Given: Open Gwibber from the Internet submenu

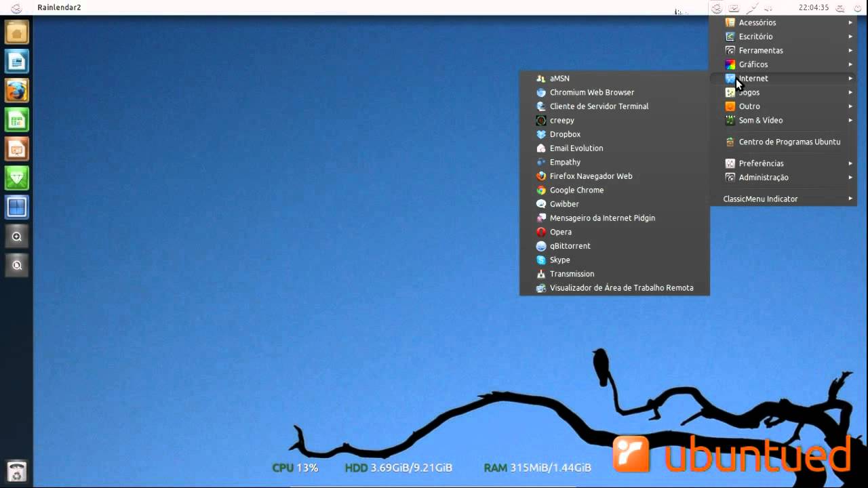Looking at the screenshot, I should [614, 204].
